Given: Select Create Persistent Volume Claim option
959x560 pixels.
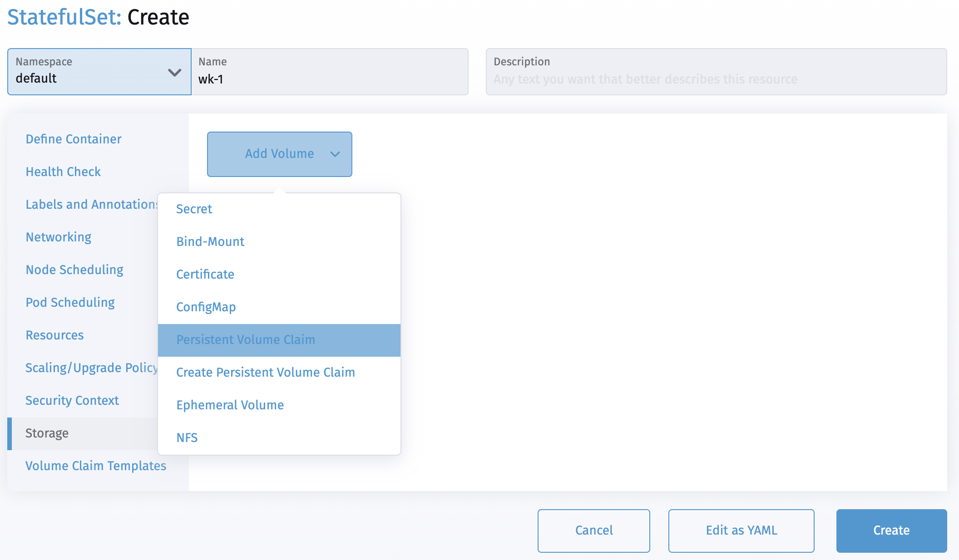Looking at the screenshot, I should tap(265, 372).
